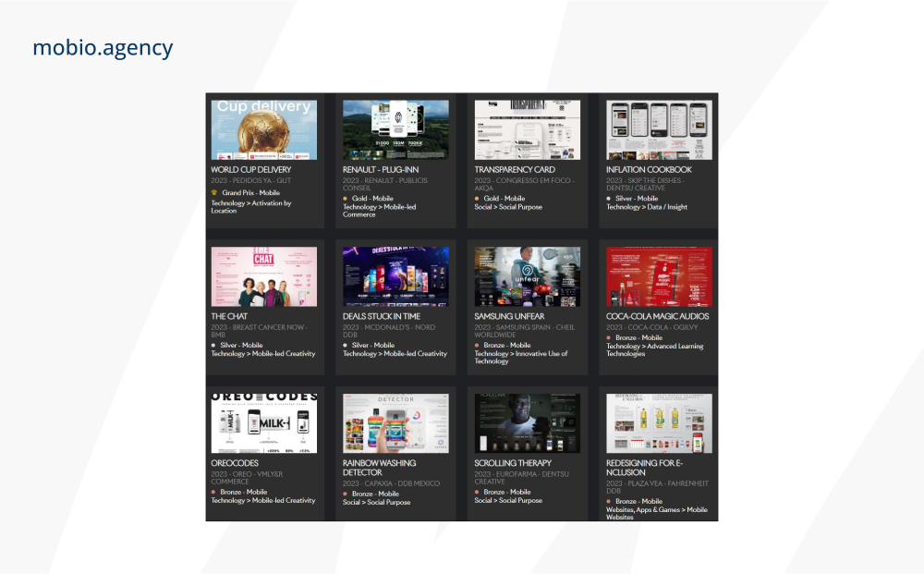Open the World Cup Delivery thumbnail

coord(264,129)
